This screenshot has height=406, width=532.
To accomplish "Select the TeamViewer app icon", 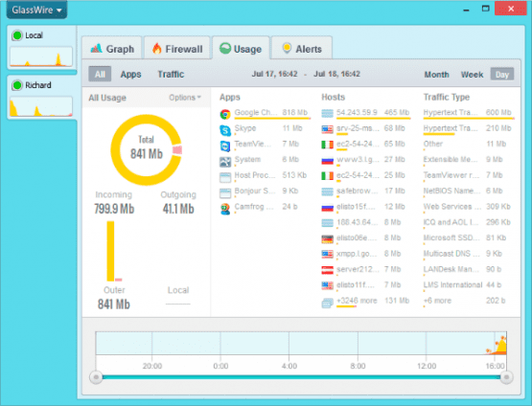I will pos(225,147).
